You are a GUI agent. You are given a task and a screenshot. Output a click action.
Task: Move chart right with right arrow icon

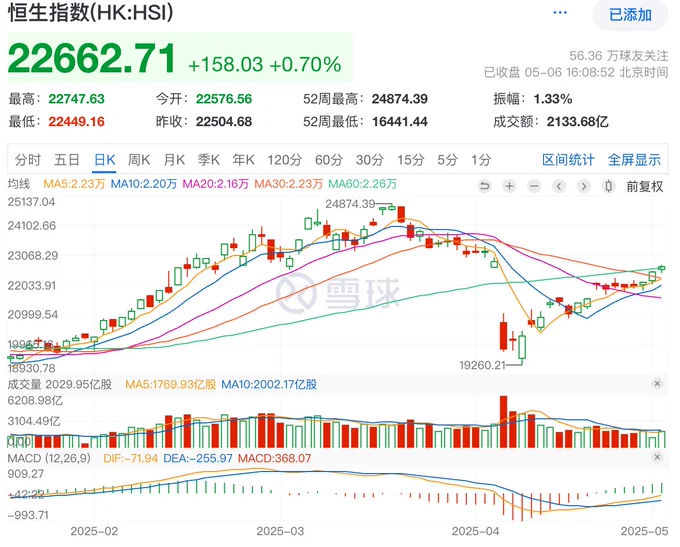584,187
